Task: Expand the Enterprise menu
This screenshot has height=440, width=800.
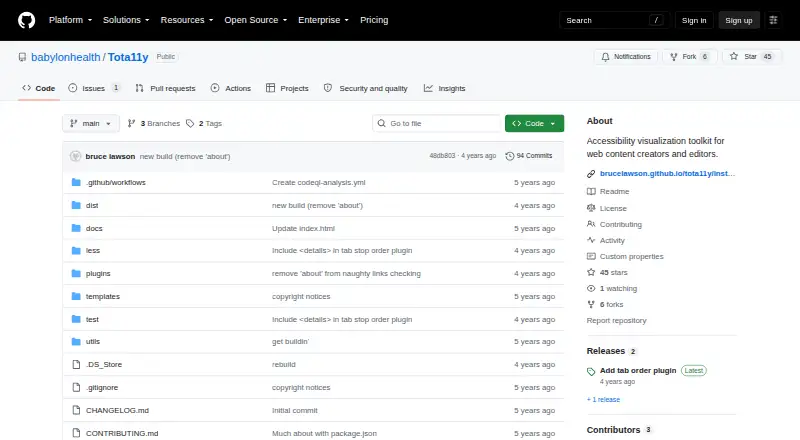Action: pyautogui.click(x=323, y=20)
